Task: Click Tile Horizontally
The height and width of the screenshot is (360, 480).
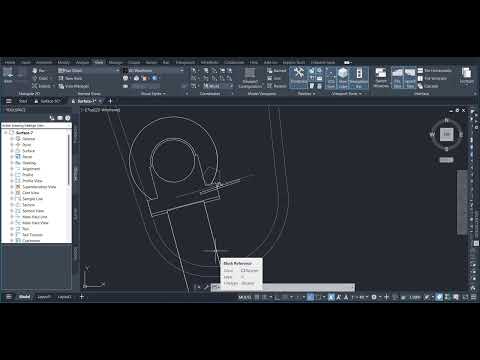Action: (436, 71)
